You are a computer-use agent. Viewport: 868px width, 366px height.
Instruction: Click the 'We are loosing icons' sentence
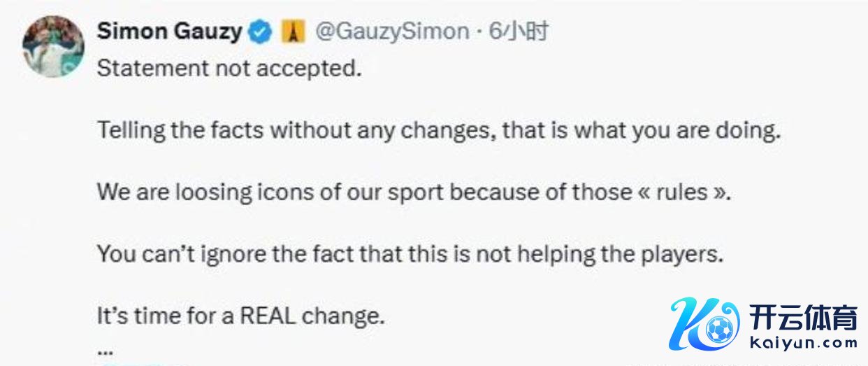(x=414, y=192)
